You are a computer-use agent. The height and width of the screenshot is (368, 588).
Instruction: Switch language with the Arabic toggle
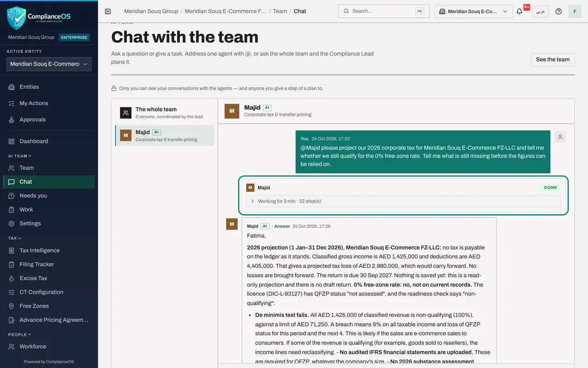click(x=541, y=11)
